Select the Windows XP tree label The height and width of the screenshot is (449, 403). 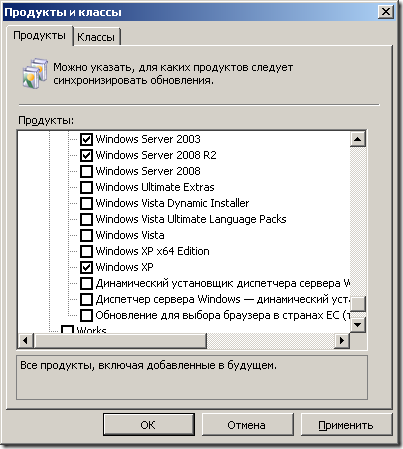pos(124,267)
